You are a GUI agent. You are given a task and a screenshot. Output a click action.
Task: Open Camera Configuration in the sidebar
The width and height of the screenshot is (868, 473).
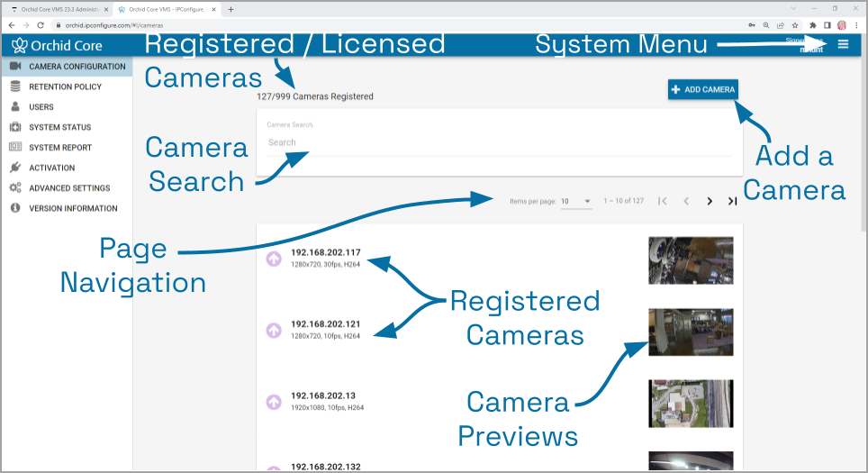coord(67,66)
